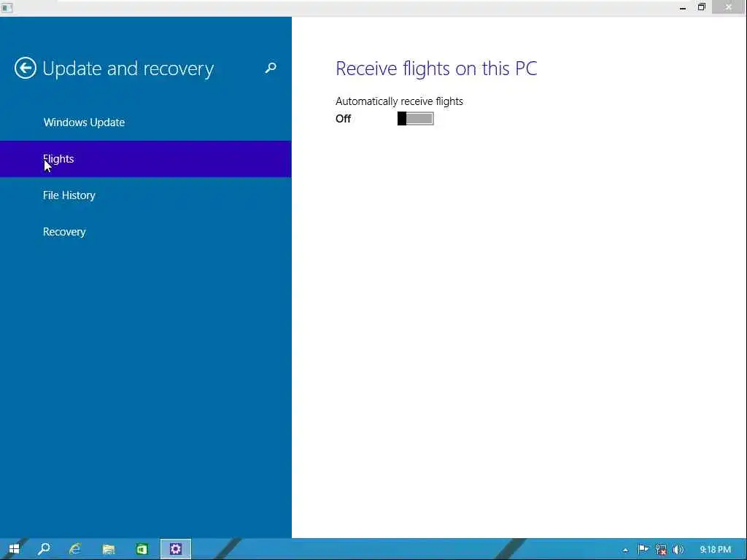Screen dimensions: 747x560
Task: Open search with the magnifier in Update and recovery
Action: (271, 68)
